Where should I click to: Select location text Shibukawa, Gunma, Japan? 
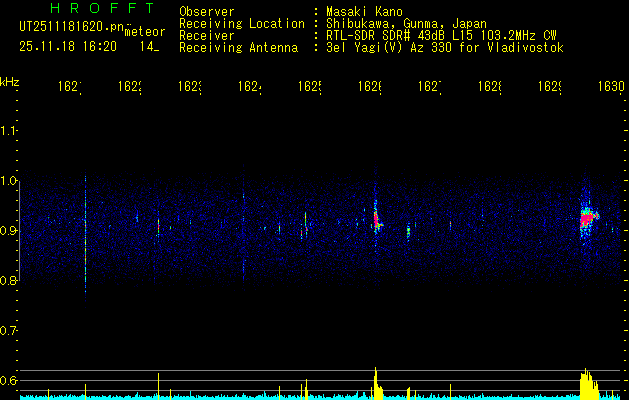coord(406,24)
